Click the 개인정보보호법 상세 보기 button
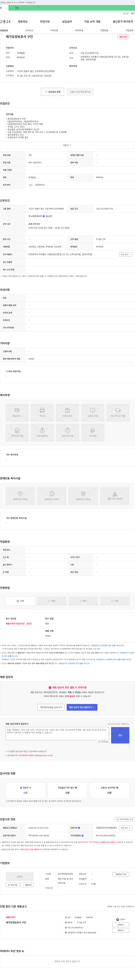The width and height of the screenshot is (135, 980). pyautogui.click(x=51, y=707)
